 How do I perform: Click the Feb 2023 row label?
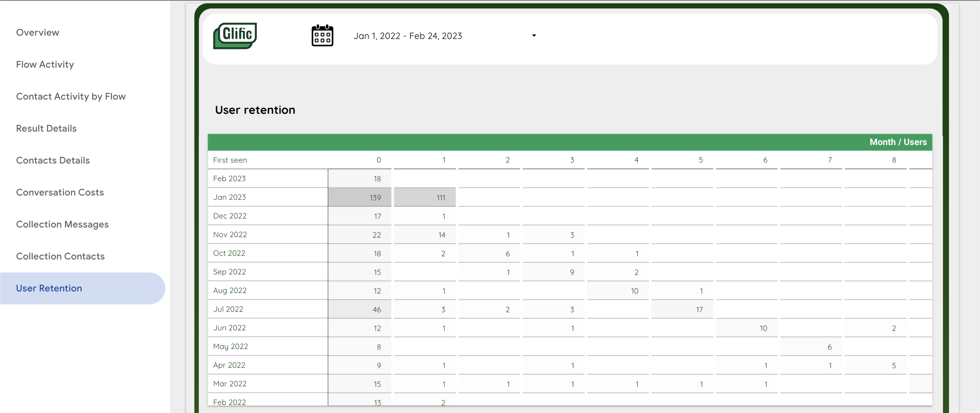click(x=229, y=179)
